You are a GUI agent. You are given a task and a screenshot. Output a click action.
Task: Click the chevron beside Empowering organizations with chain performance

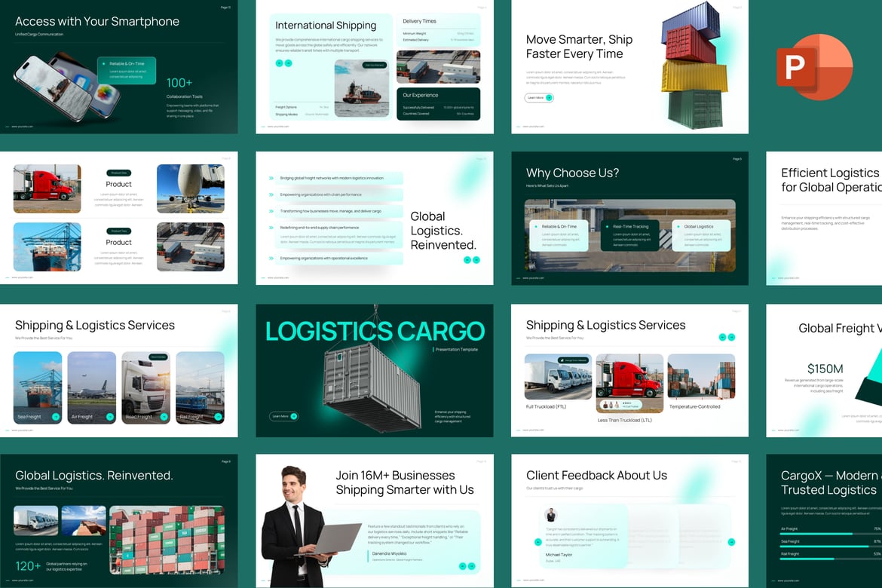(271, 194)
